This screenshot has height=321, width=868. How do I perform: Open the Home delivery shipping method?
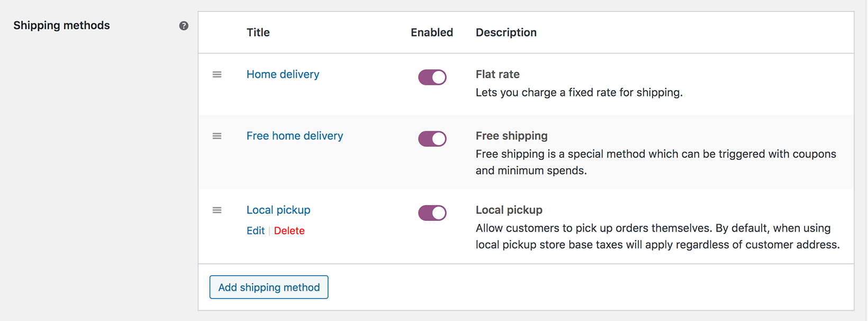[x=283, y=74]
